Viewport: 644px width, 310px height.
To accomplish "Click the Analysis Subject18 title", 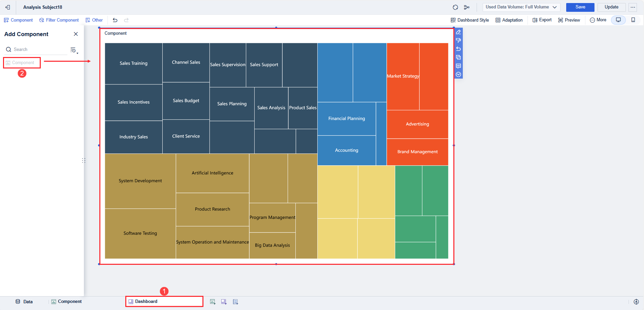I will 43,7.
